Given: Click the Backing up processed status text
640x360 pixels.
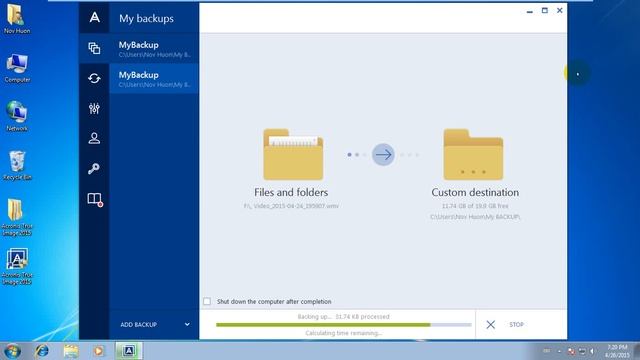Looking at the screenshot, I should (343, 316).
